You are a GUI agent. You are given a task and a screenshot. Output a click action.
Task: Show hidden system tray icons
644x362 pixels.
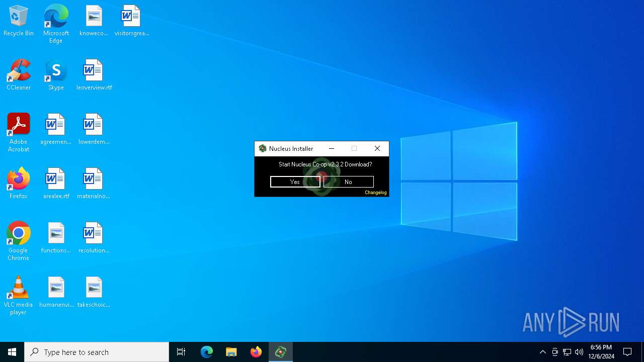[542, 352]
